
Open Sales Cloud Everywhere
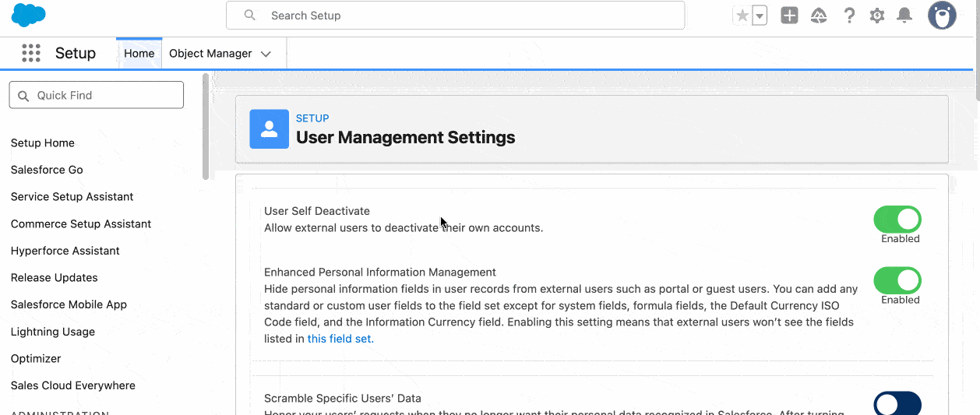73,385
